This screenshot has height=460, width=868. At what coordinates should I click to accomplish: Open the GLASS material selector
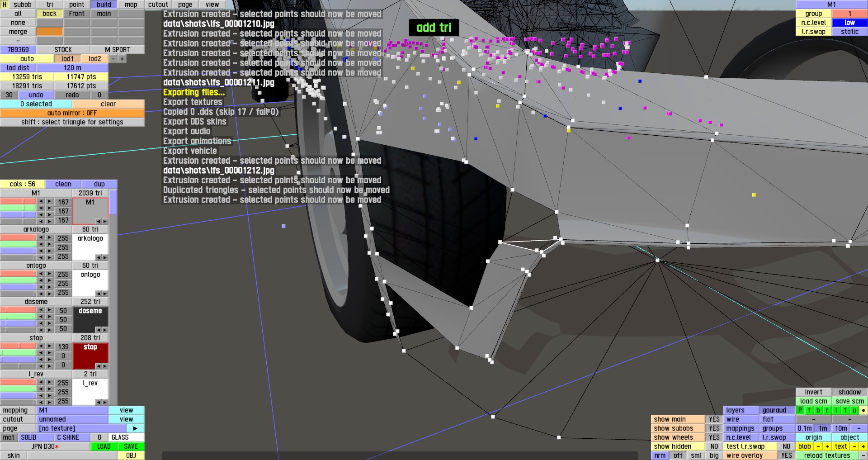point(127,437)
